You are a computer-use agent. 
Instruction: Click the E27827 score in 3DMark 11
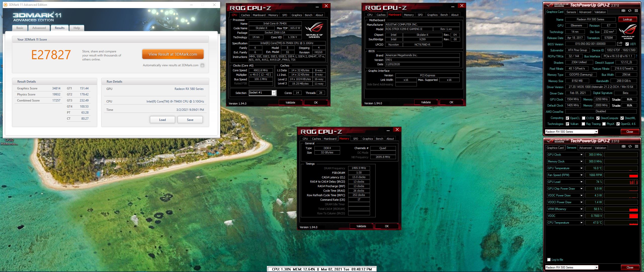[51, 55]
